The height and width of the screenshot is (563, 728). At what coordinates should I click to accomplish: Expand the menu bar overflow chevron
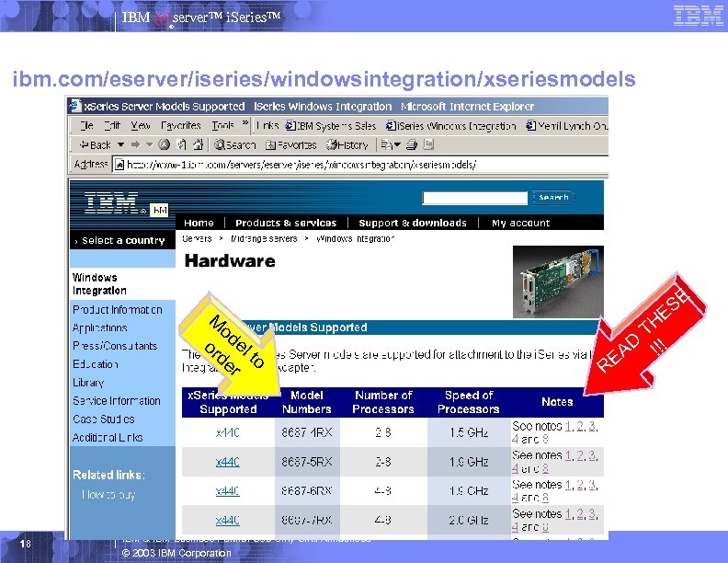(245, 123)
